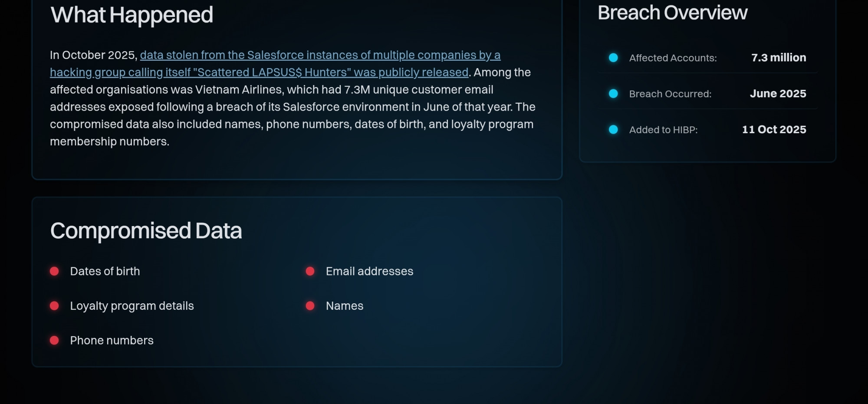
Task: Click the red bullet next to Names
Action: pos(310,306)
